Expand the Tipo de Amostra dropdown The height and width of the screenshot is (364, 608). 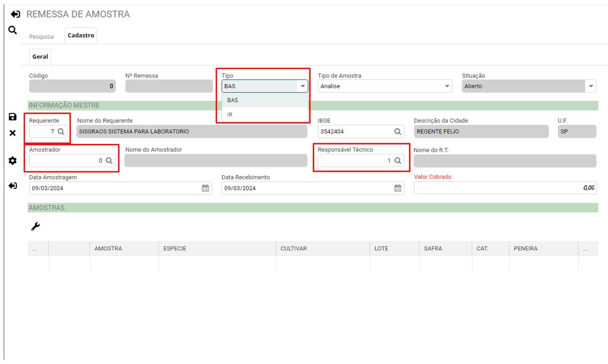[x=448, y=86]
